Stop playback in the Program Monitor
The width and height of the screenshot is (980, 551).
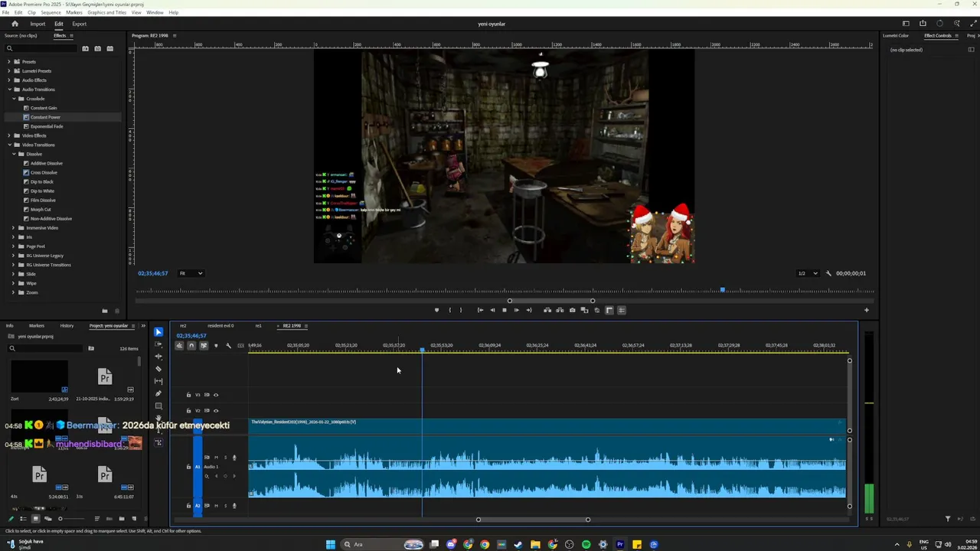504,310
